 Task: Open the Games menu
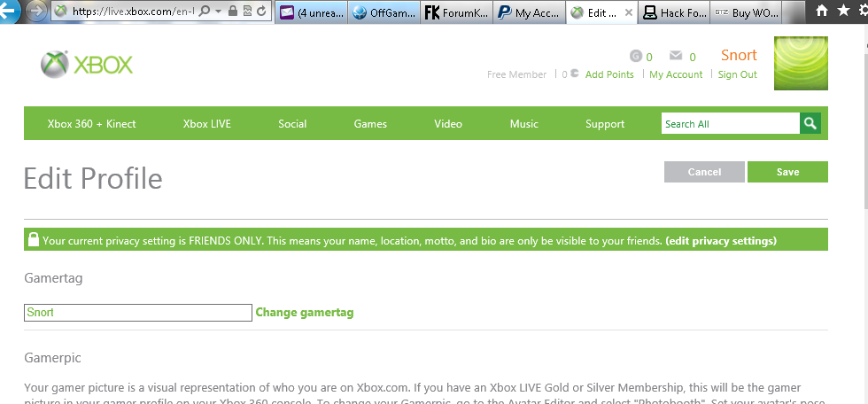pos(370,124)
